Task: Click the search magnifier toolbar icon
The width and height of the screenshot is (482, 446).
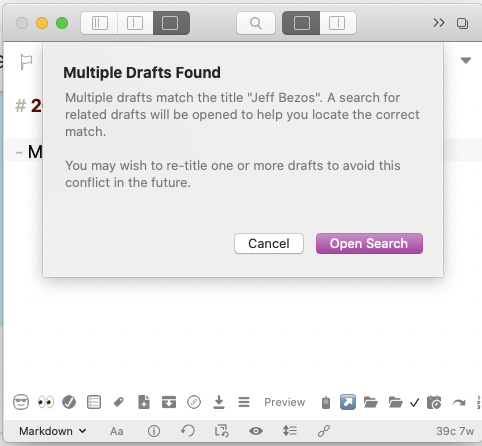Action: point(256,23)
